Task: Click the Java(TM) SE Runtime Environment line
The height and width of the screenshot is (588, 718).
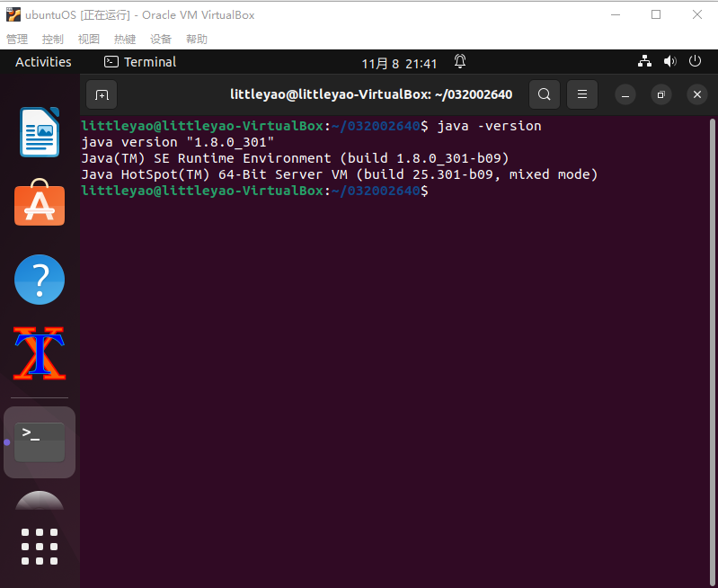Action: [x=295, y=158]
